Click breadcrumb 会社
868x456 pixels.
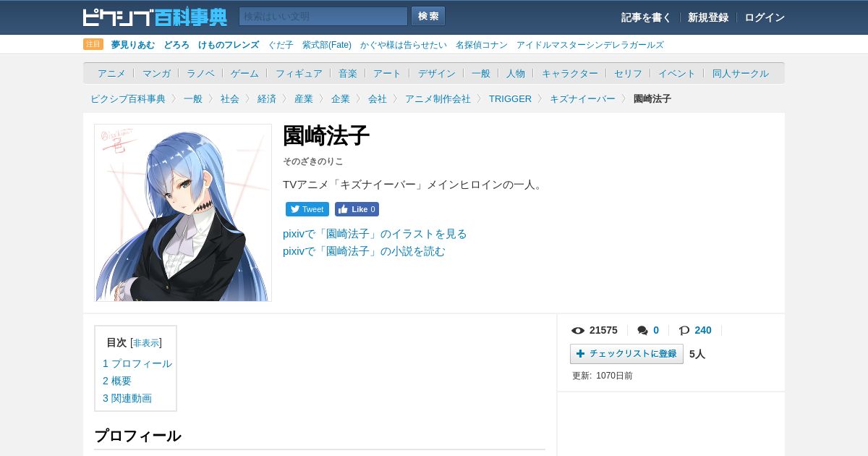[378, 98]
